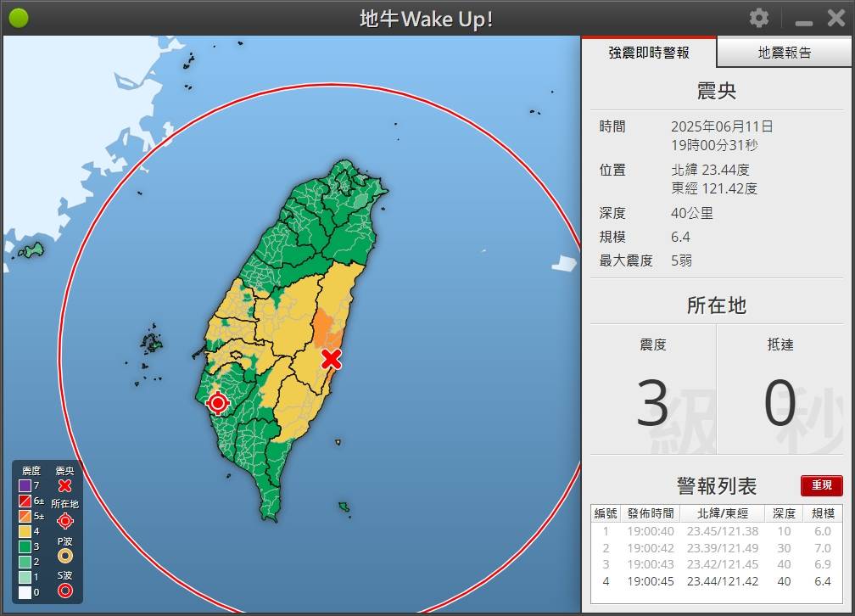Click the 7.0 magnitude cell in row 2

[x=822, y=548]
